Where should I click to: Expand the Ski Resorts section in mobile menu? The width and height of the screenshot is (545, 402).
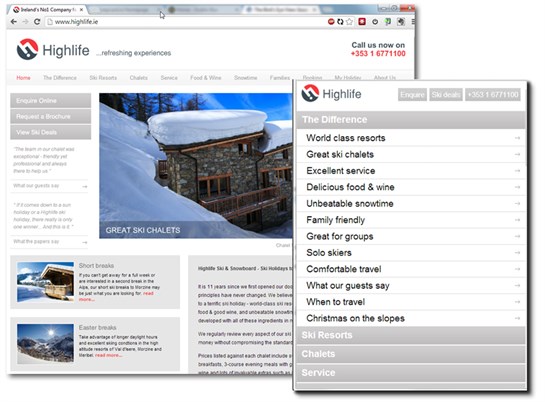(411, 335)
